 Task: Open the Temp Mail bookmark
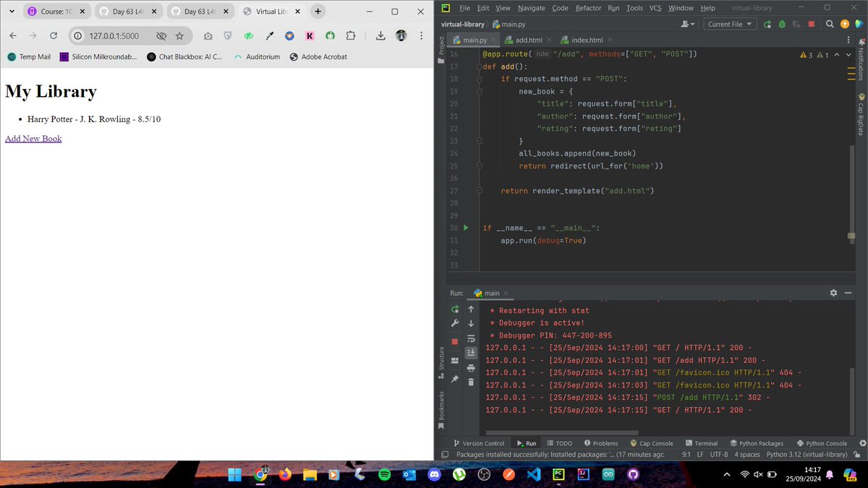[x=29, y=56]
